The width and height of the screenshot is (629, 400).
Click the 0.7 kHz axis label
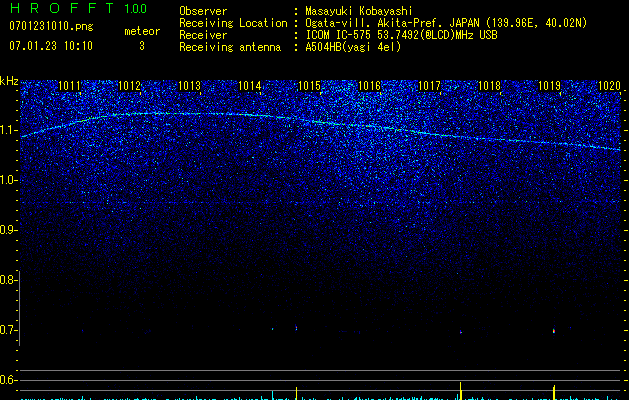(9, 330)
